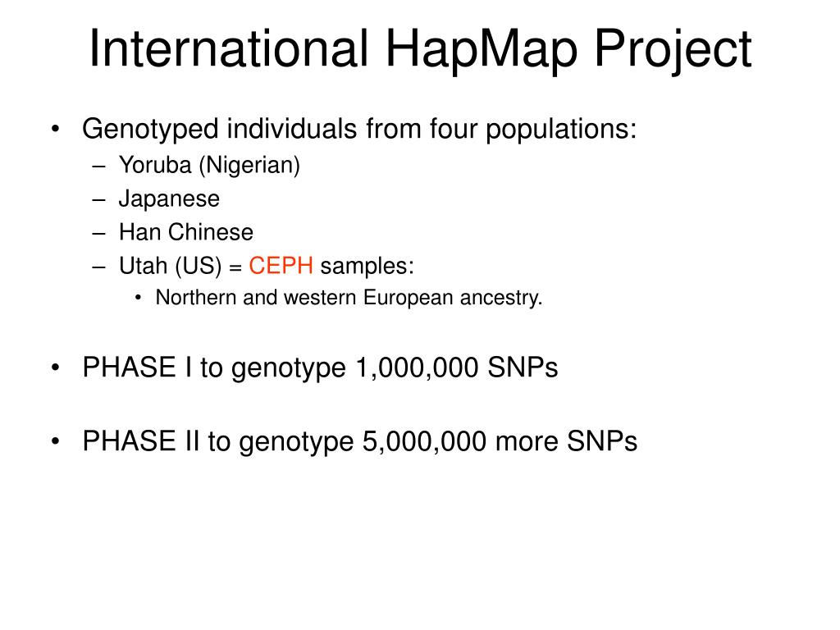Click the red word CEPH
Viewport: 840px width, 630px height.
coord(281,266)
